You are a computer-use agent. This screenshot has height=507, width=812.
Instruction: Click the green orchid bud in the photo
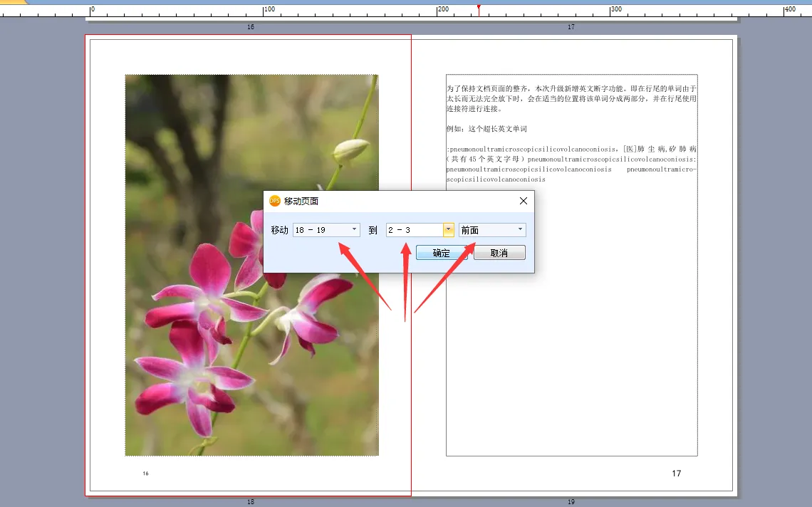pyautogui.click(x=351, y=150)
